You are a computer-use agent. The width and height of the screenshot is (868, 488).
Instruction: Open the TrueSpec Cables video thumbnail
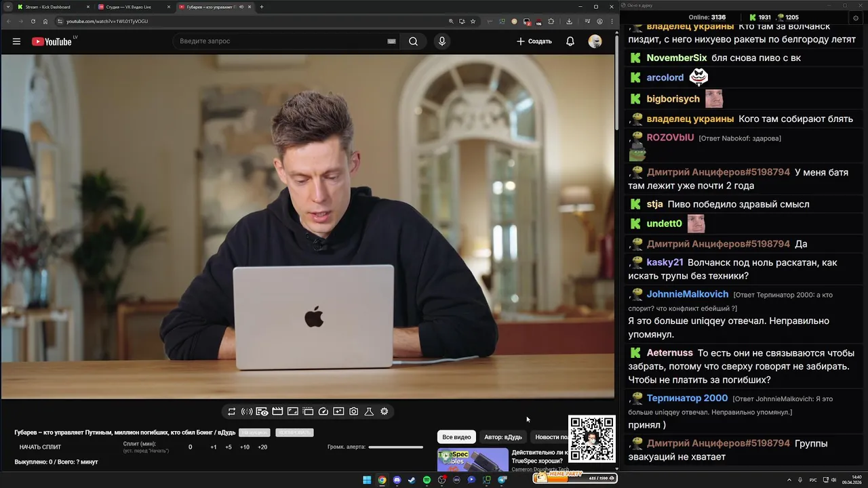[473, 460]
